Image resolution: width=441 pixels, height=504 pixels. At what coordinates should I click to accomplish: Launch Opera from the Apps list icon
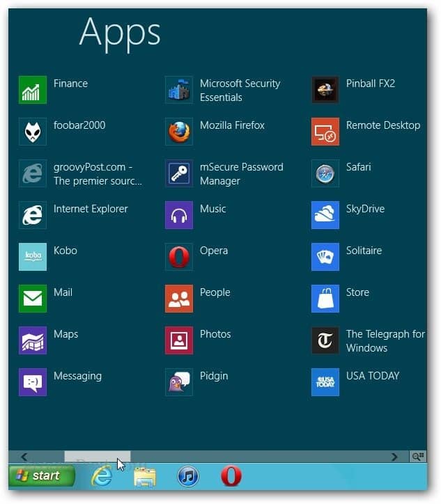click(179, 257)
